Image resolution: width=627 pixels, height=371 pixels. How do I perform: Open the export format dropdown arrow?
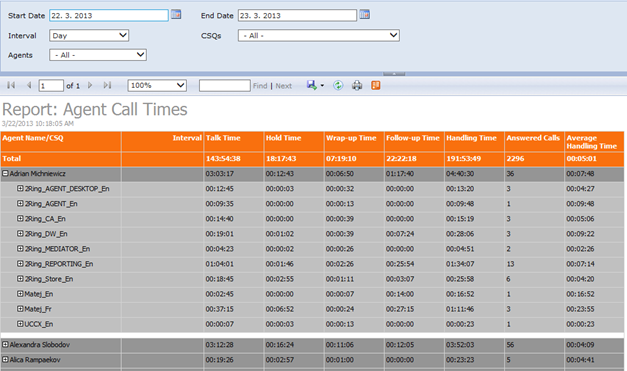point(322,86)
